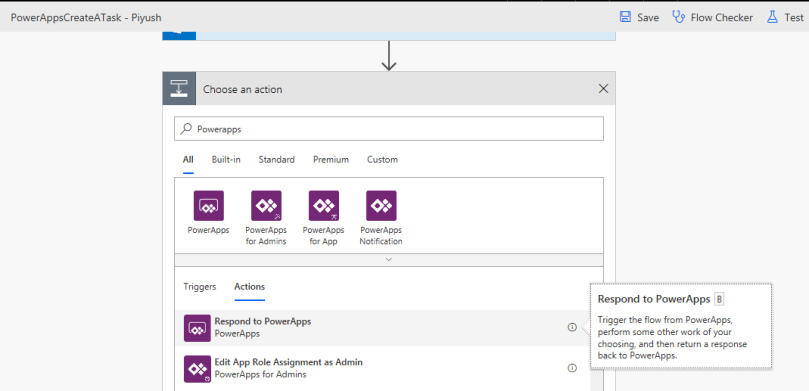Switch to the All filter tab
809x391 pixels.
tap(188, 159)
